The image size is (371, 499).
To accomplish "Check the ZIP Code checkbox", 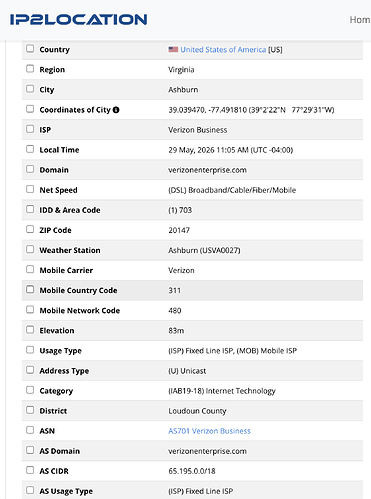I will tap(30, 229).
